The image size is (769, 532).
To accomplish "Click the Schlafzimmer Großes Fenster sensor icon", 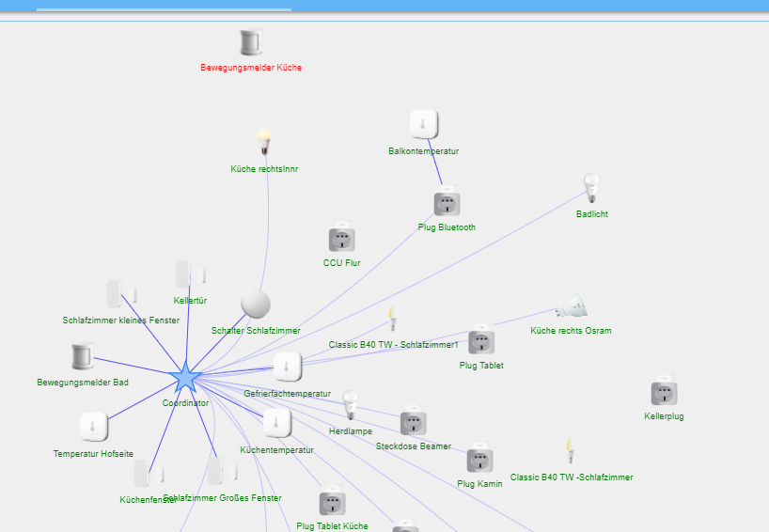I will point(222,471).
